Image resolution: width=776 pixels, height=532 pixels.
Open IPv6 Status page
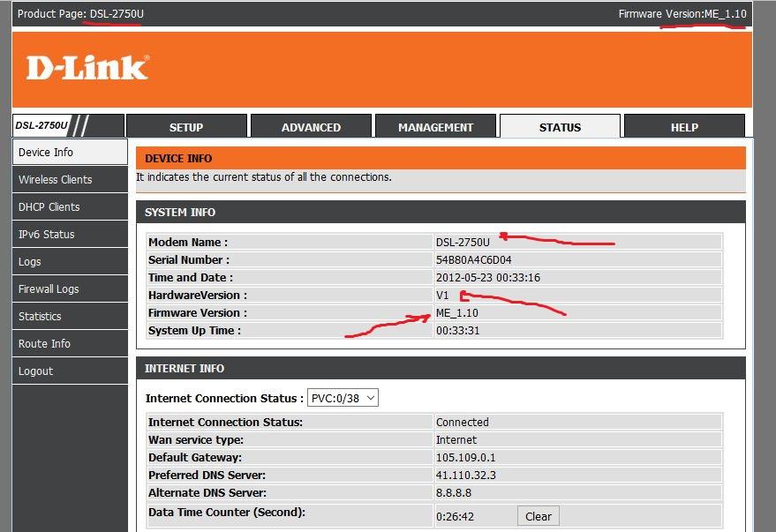click(x=70, y=235)
